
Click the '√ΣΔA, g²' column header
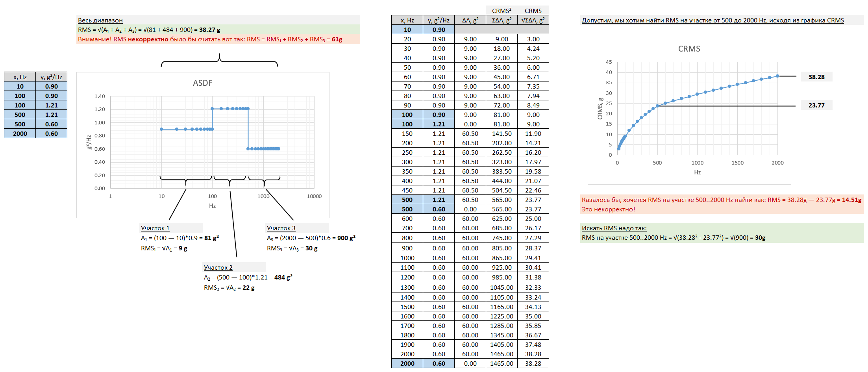click(533, 20)
